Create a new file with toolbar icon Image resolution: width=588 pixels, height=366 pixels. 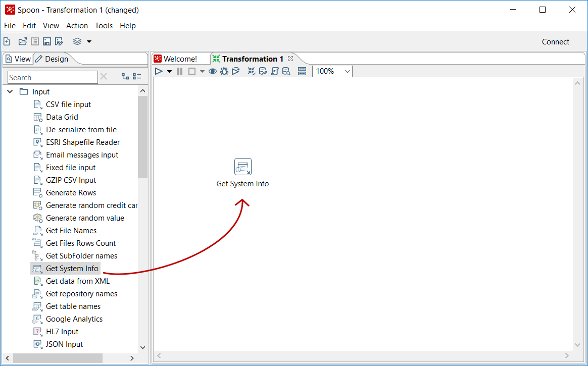[7, 41]
